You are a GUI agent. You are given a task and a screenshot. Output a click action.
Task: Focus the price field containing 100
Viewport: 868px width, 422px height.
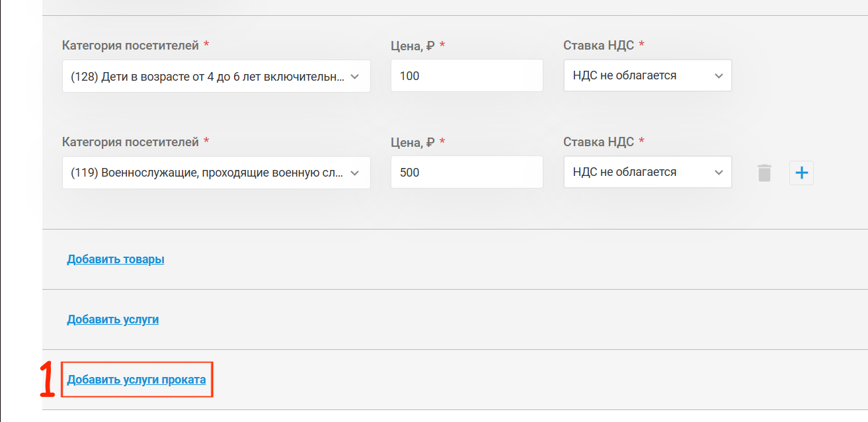(x=467, y=75)
